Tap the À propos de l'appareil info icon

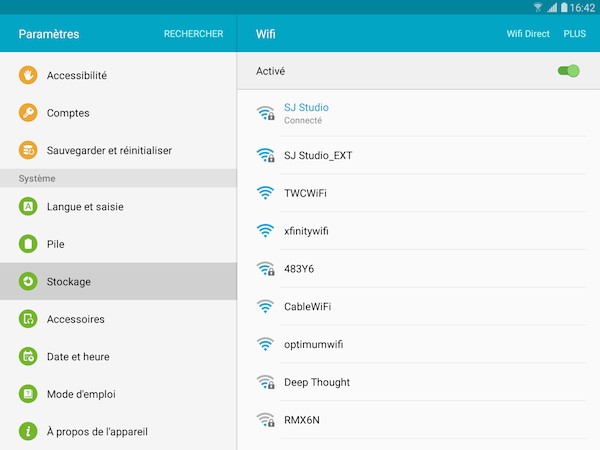coord(28,431)
